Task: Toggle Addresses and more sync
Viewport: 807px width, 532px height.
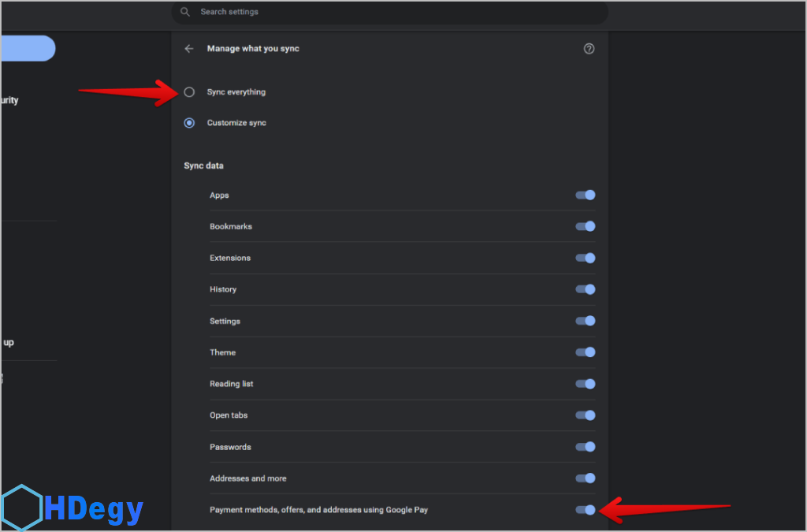Action: [585, 478]
